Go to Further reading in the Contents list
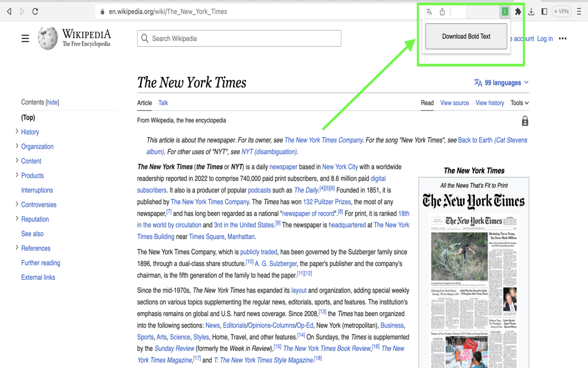Image resolution: width=588 pixels, height=368 pixels. [x=41, y=263]
